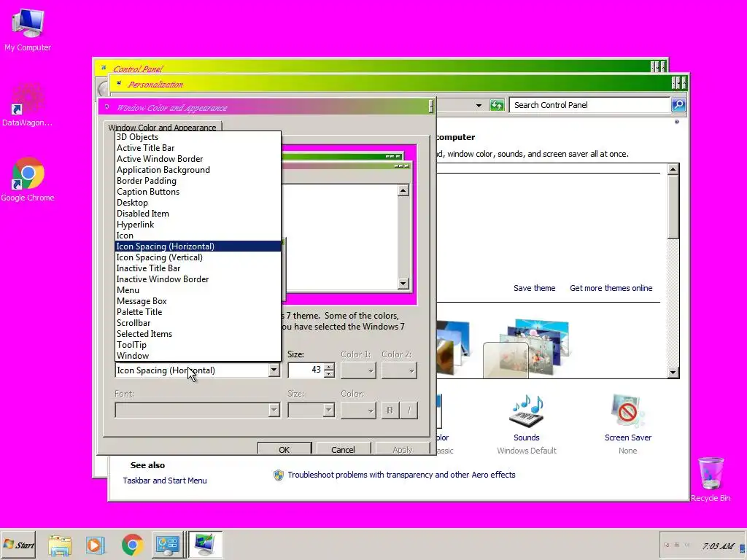Open Windows Explorer from the taskbar
Image resolution: width=747 pixels, height=560 pixels.
60,545
